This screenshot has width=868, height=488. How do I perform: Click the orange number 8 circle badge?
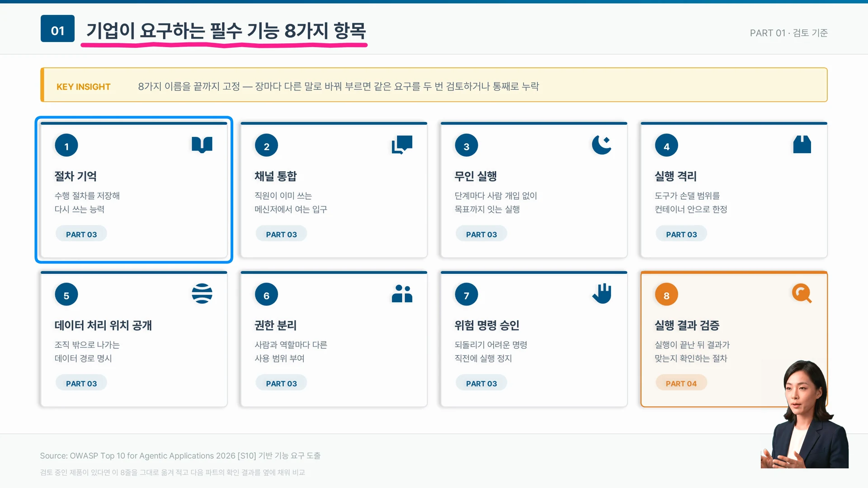tap(666, 295)
